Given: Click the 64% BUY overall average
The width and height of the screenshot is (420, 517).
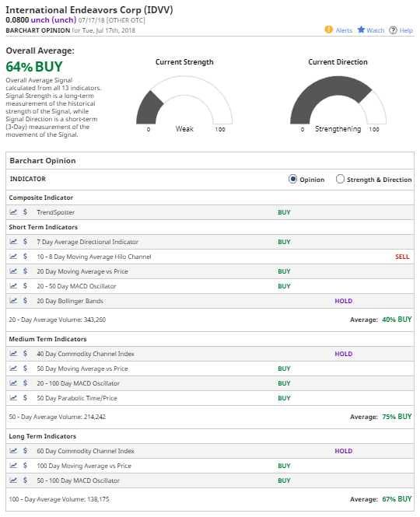Looking at the screenshot, I should (34, 67).
